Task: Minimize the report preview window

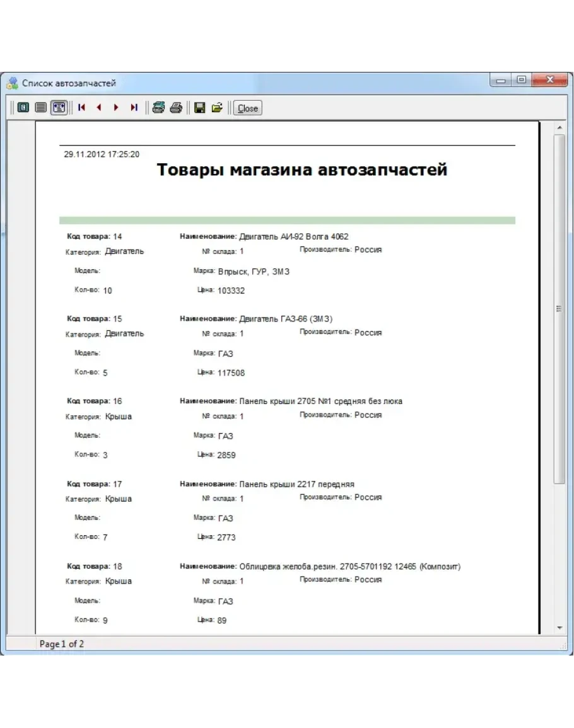Action: (502, 81)
